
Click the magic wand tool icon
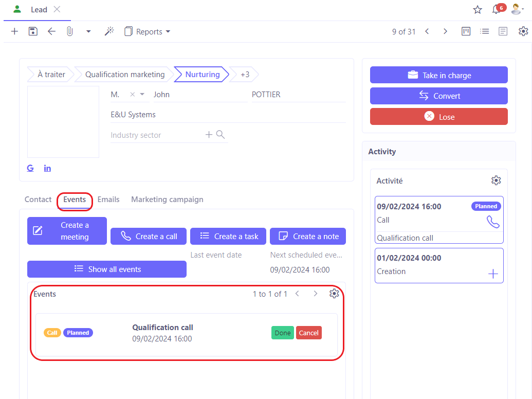tap(109, 31)
